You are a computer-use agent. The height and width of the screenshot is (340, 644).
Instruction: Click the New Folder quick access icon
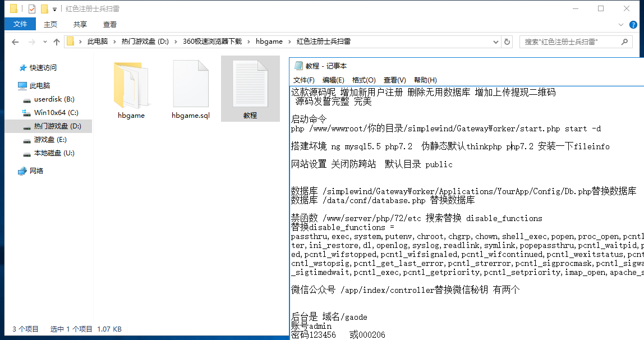pyautogui.click(x=44, y=9)
